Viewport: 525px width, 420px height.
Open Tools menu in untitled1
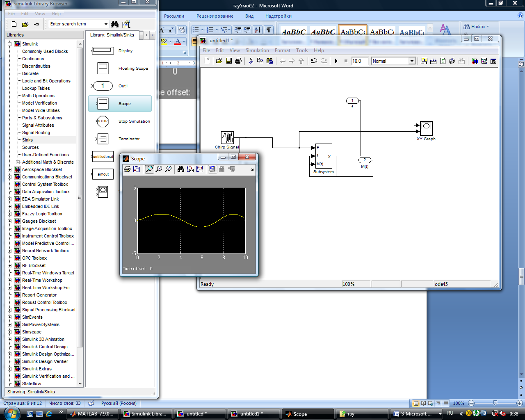302,50
